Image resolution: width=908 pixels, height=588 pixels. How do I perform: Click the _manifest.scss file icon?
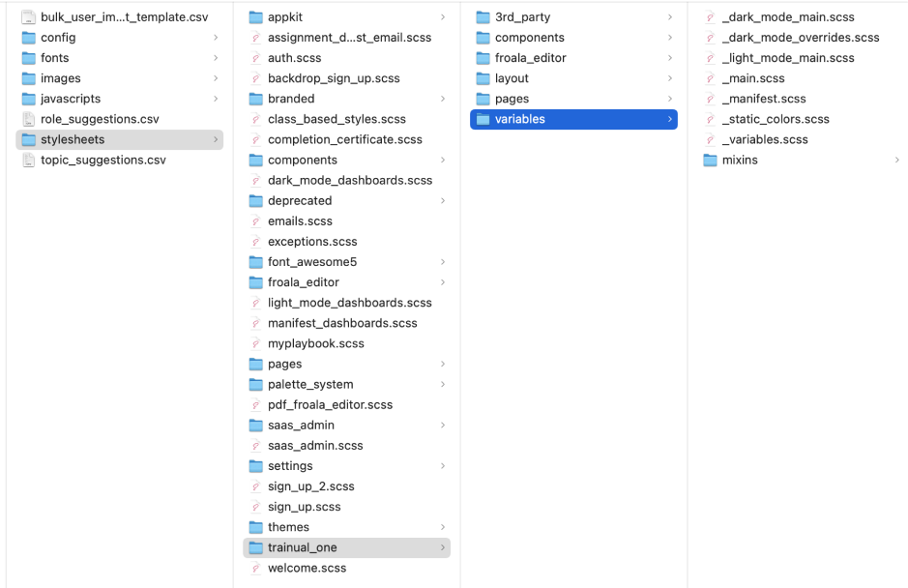(x=710, y=99)
